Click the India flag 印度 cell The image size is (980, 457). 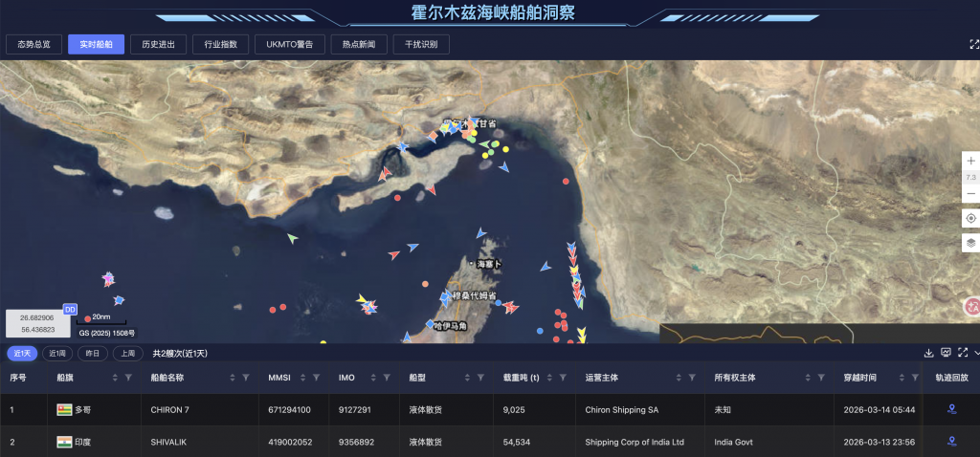[x=74, y=442]
